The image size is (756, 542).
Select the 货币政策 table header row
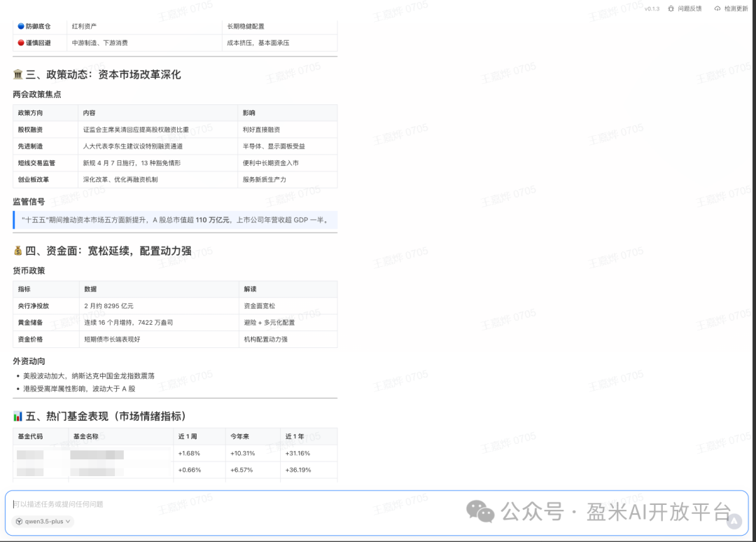(174, 289)
